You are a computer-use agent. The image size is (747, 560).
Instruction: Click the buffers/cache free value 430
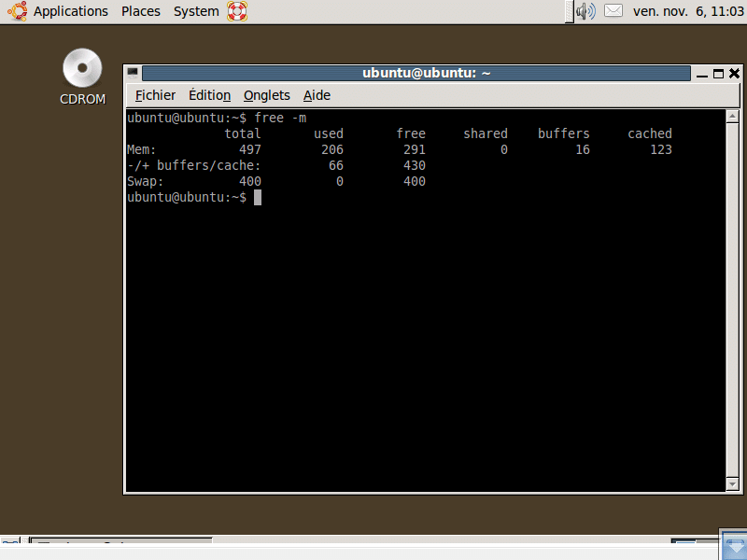click(x=415, y=165)
